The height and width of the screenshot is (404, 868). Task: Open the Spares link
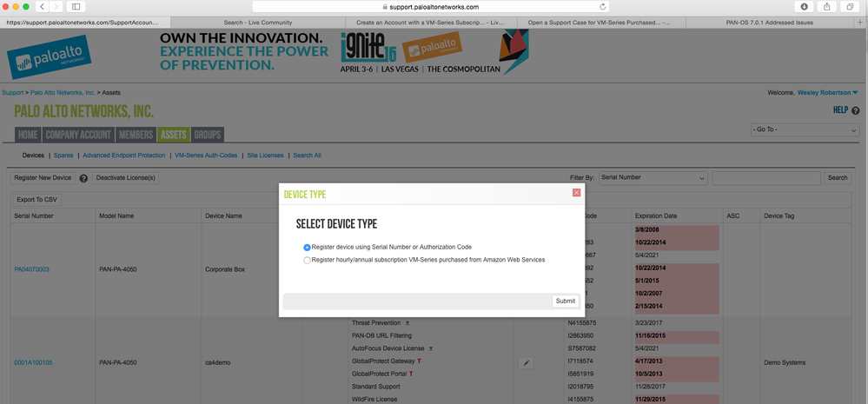pos(63,156)
